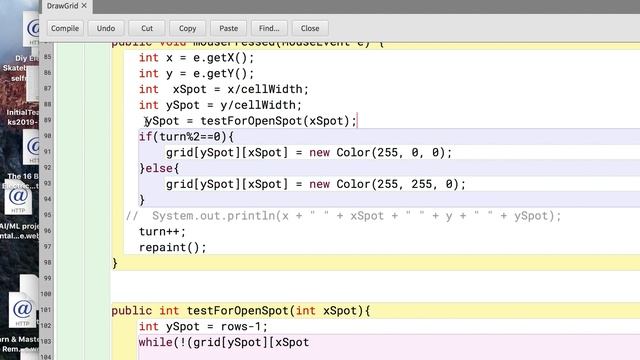Click the Undo button

click(x=106, y=28)
